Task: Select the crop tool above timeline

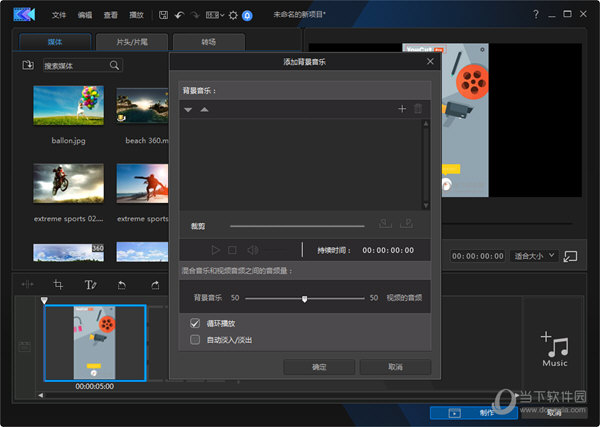Action: click(x=59, y=285)
